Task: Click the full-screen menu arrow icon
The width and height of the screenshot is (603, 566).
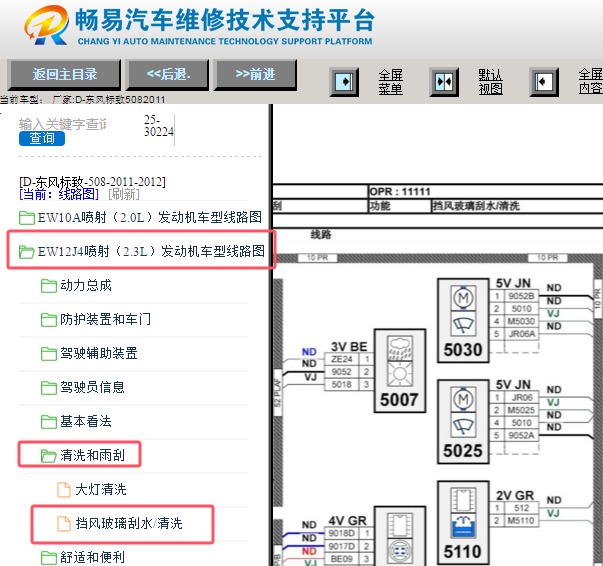Action: click(x=344, y=82)
